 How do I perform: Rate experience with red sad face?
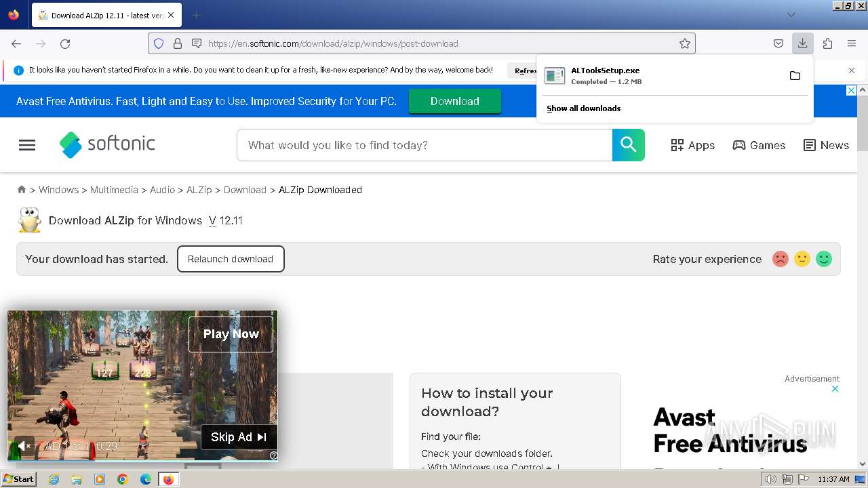(x=781, y=259)
